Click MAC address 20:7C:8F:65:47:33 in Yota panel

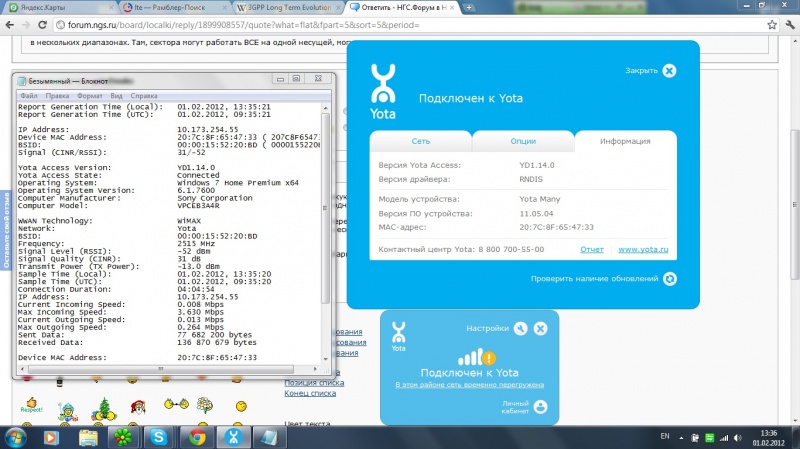click(x=557, y=228)
